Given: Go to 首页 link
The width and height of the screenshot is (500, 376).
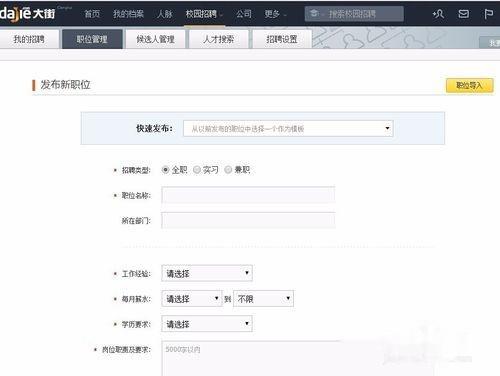Looking at the screenshot, I should [x=92, y=14].
